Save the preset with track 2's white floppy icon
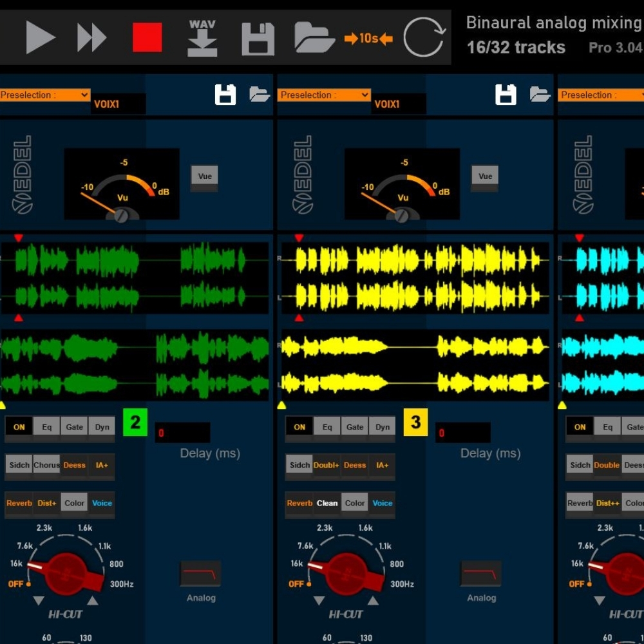 coord(225,95)
